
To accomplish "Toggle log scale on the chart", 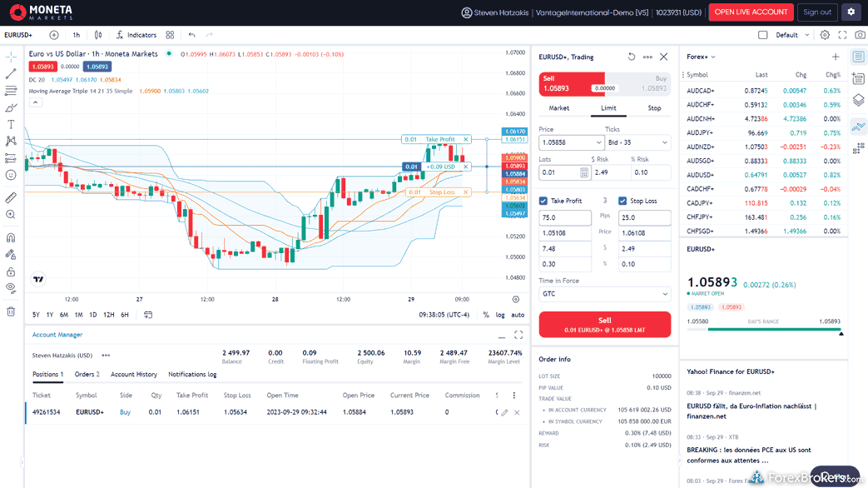I will point(500,315).
